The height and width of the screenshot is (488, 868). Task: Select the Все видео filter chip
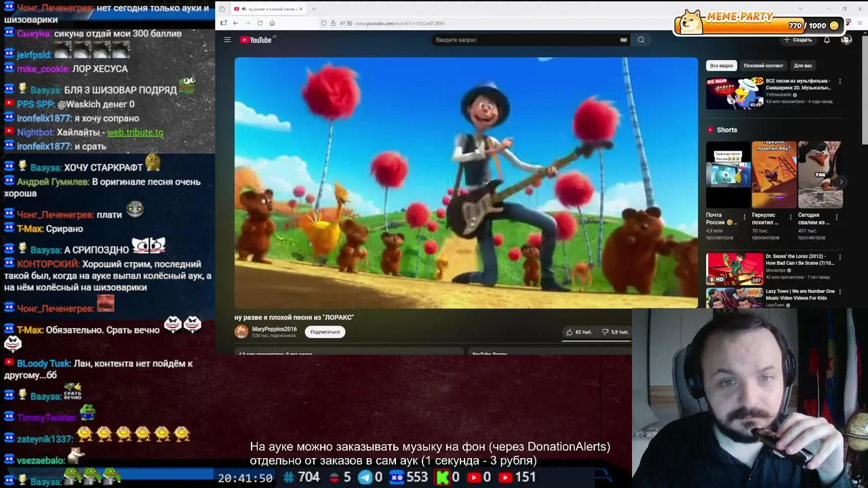point(722,66)
